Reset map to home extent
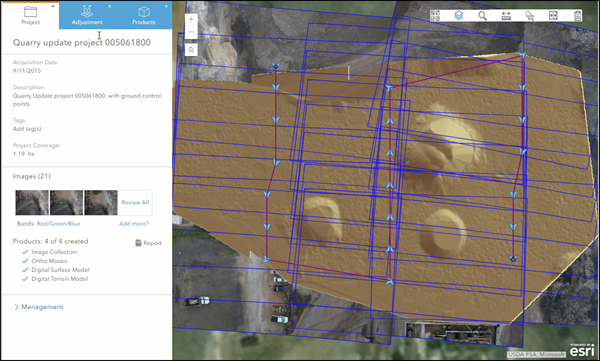 [x=191, y=49]
